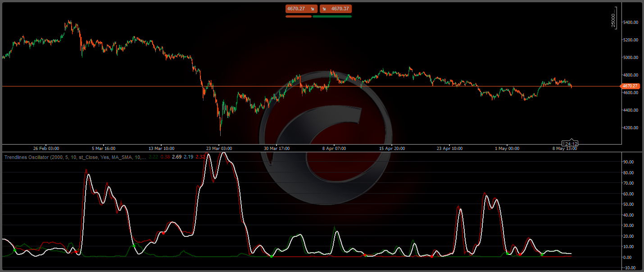Click the 4200.00 price axis label
The width and height of the screenshot is (644, 272).
pos(631,127)
